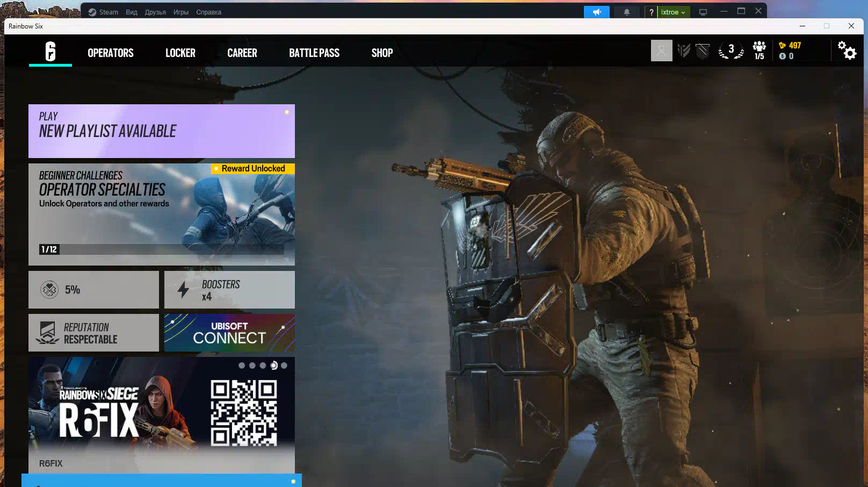Open the BATTLE PASS tab
Screen dimensions: 868x487
point(314,53)
